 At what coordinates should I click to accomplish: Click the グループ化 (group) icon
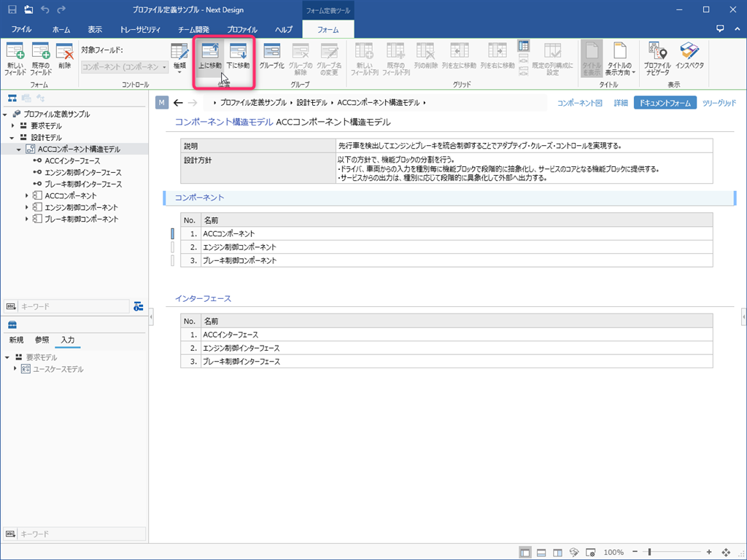pyautogui.click(x=271, y=58)
